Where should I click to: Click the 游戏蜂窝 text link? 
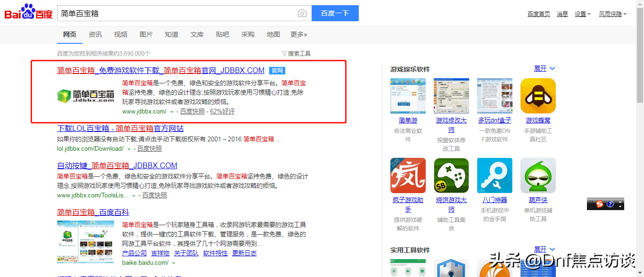[x=538, y=121]
